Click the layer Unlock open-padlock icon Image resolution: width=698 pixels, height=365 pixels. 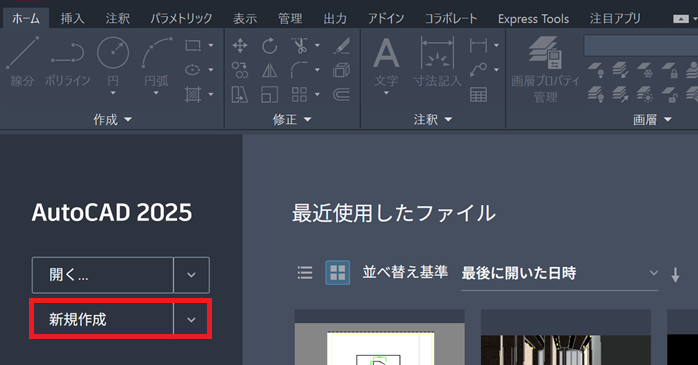click(x=669, y=94)
